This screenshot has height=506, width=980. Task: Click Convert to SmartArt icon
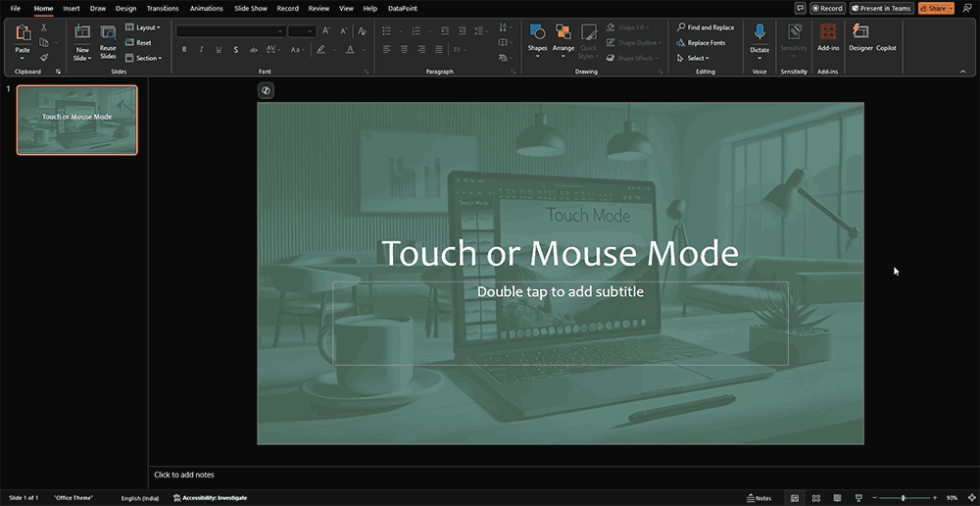(505, 58)
